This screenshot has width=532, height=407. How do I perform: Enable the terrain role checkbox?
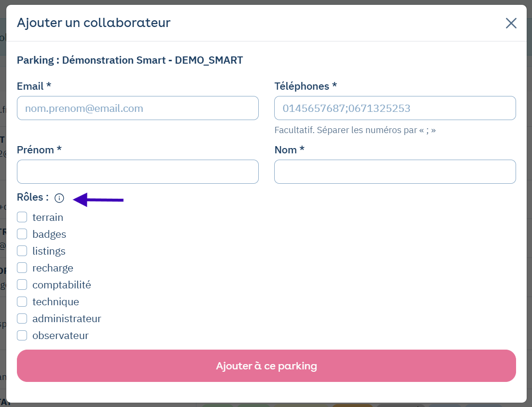coord(22,217)
